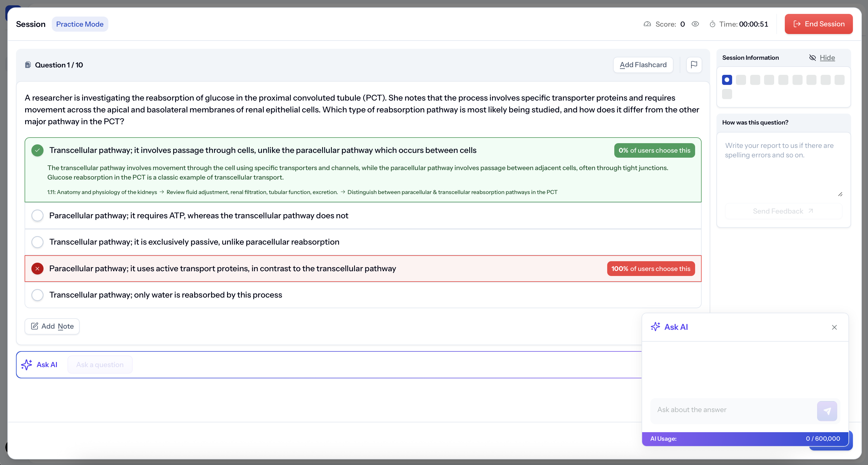This screenshot has height=465, width=868.
Task: Click the document icon next to Question 1 / 10
Action: [x=28, y=65]
